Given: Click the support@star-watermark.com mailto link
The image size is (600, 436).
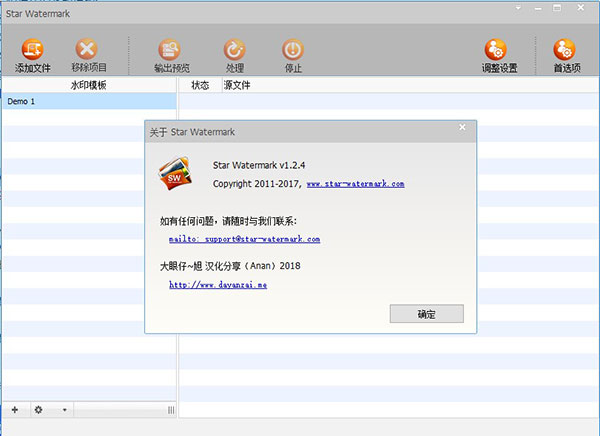Looking at the screenshot, I should [245, 239].
